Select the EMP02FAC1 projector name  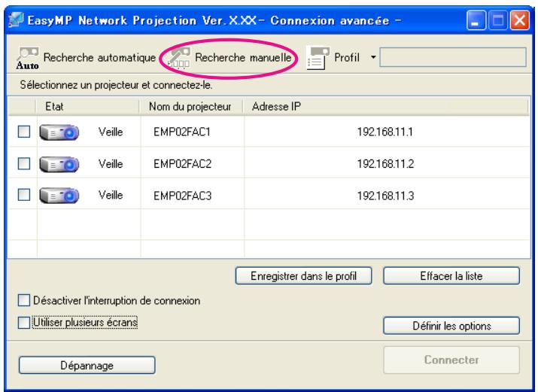182,132
